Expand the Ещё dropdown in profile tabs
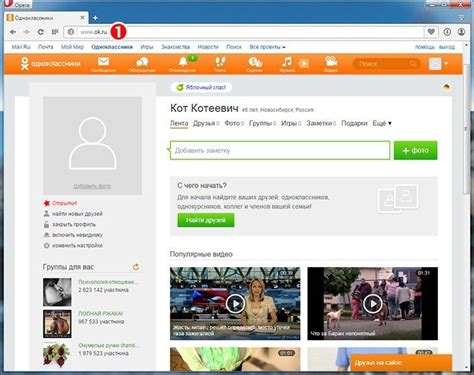 [382, 123]
